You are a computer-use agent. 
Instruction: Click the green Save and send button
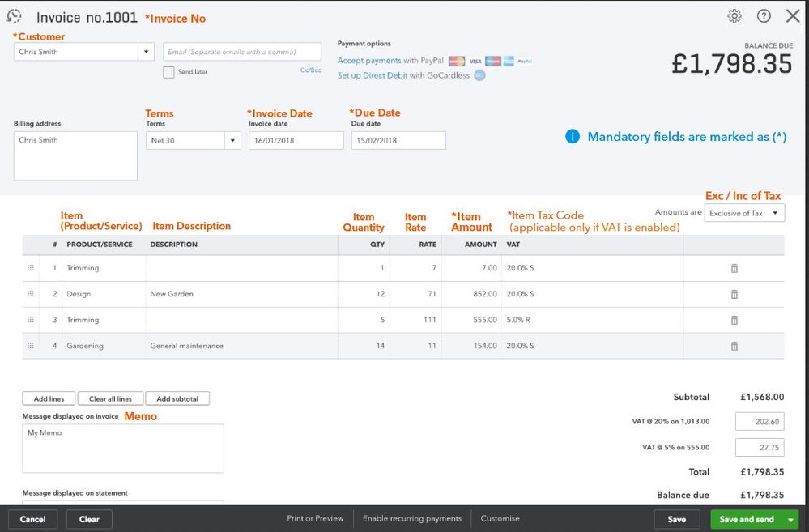coord(747,520)
